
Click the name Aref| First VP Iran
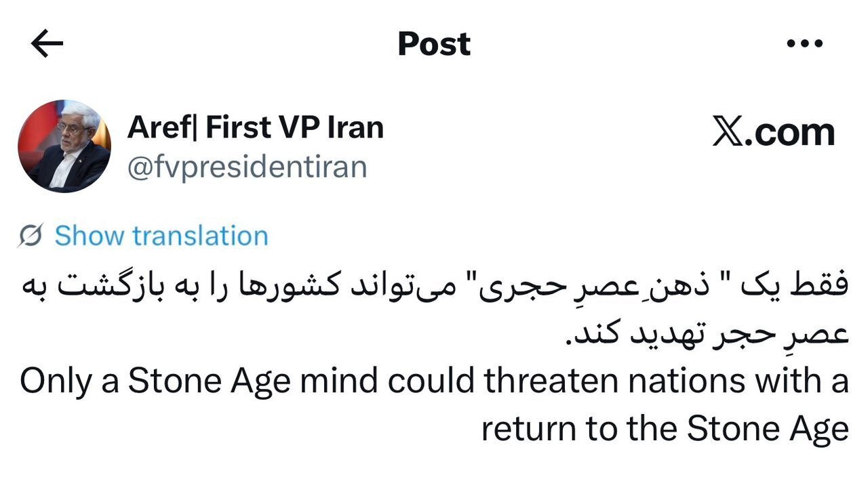(x=256, y=127)
